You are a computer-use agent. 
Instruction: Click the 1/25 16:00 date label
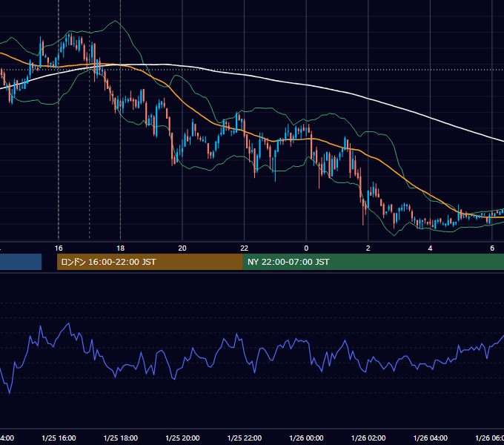point(59,438)
